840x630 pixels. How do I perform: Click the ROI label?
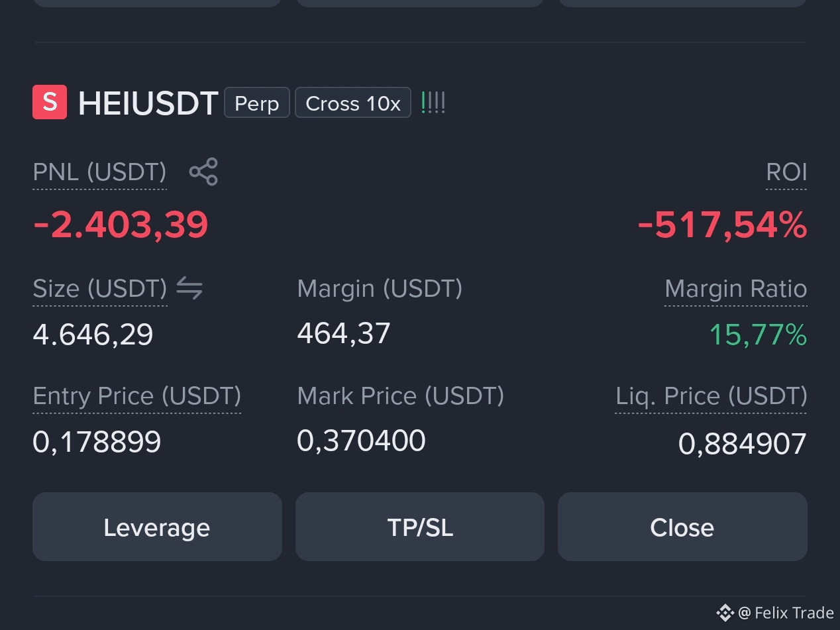coord(786,172)
